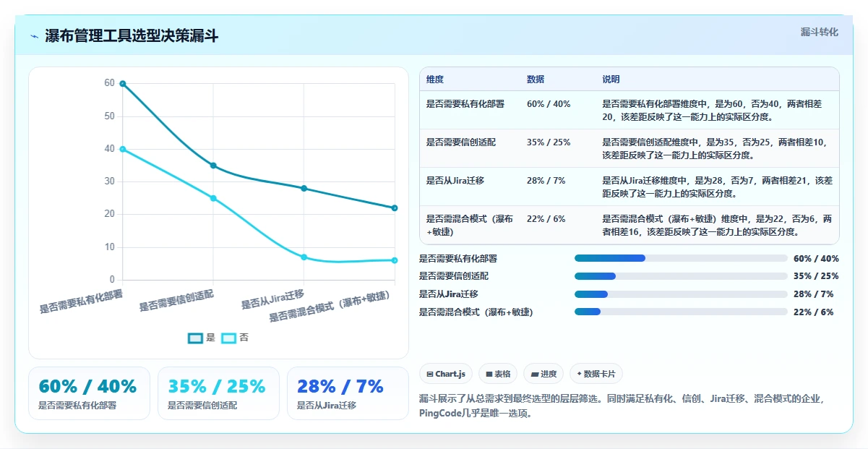Viewport: 868px width, 449px height.
Task: Click x-axis label 是否需混合模式（瀑布+敏捷）
Action: [x=330, y=307]
